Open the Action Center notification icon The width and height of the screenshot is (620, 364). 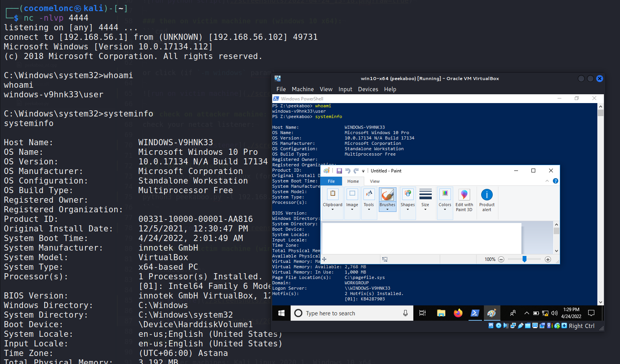(x=591, y=313)
